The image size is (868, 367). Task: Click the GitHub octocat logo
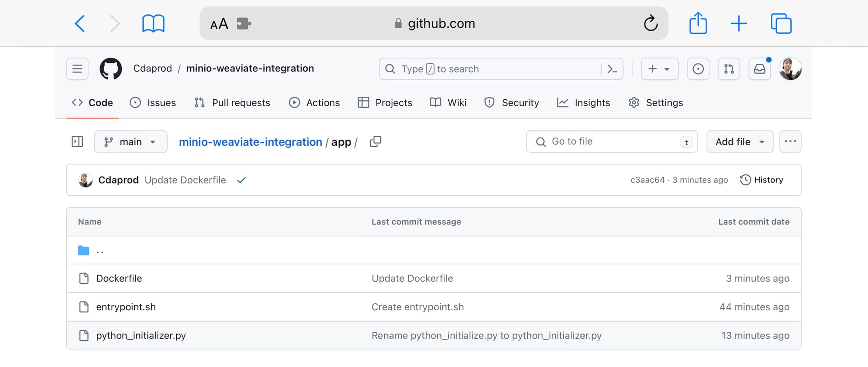pos(111,69)
